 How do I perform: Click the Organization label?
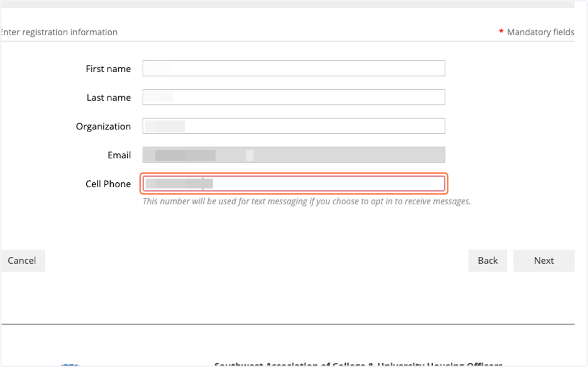103,126
